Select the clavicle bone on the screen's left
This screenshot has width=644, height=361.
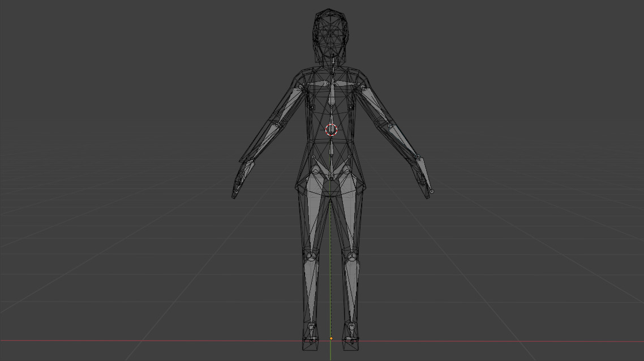(x=315, y=84)
